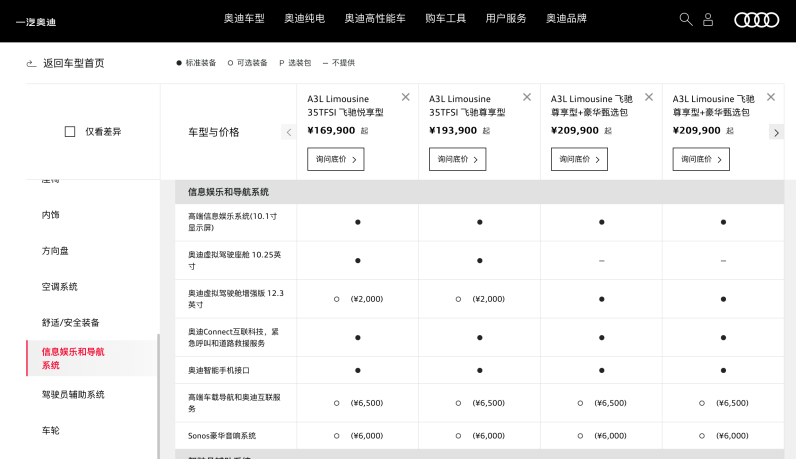The image size is (796, 459).
Task: Click 询问底价 for ¥169,900 model
Action: click(x=336, y=159)
